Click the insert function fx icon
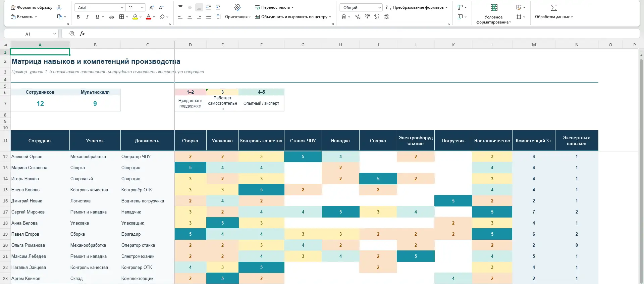The width and height of the screenshot is (644, 284). [x=82, y=34]
